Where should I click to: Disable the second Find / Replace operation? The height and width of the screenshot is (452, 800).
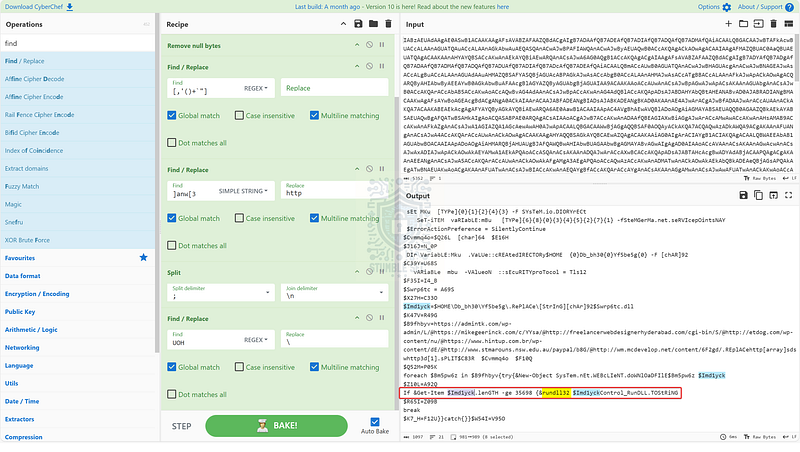coord(369,169)
